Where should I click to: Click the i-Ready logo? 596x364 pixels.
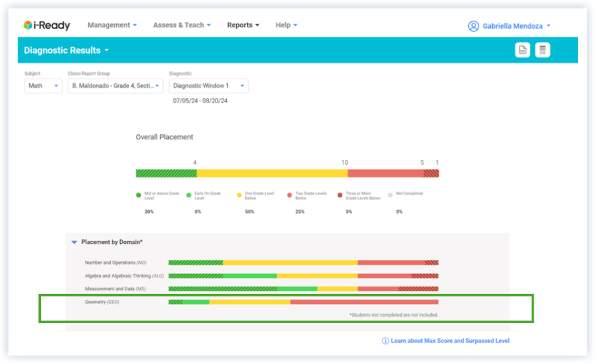[47, 25]
